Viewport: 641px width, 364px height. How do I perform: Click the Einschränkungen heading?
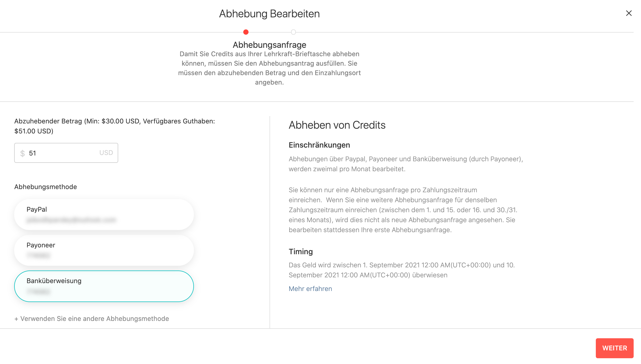[319, 145]
